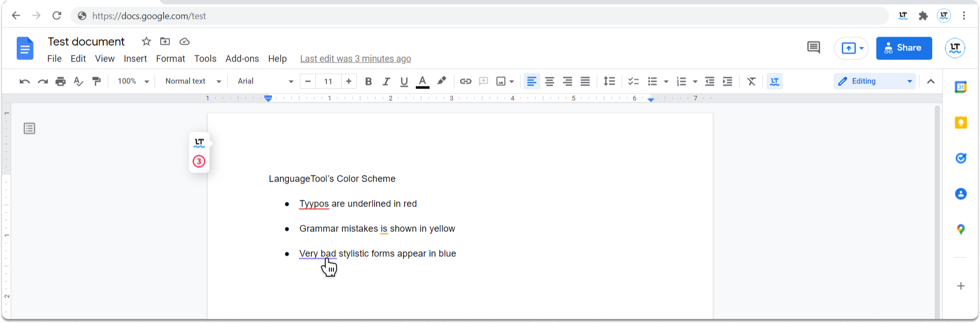Screen dimensions: 980x323
Task: Add a comment using the toolbar icon
Action: [x=483, y=81]
